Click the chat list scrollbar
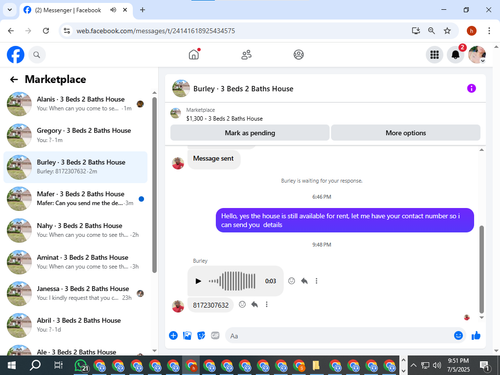 coord(154,185)
